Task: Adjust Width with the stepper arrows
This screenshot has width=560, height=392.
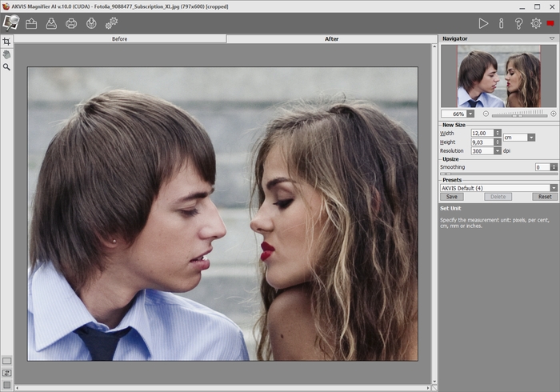Action: point(498,133)
